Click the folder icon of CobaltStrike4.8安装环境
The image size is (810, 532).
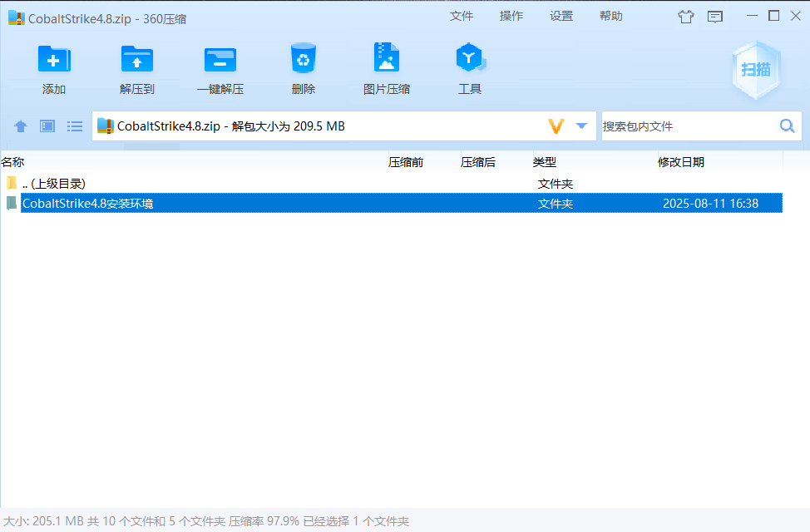[x=12, y=203]
